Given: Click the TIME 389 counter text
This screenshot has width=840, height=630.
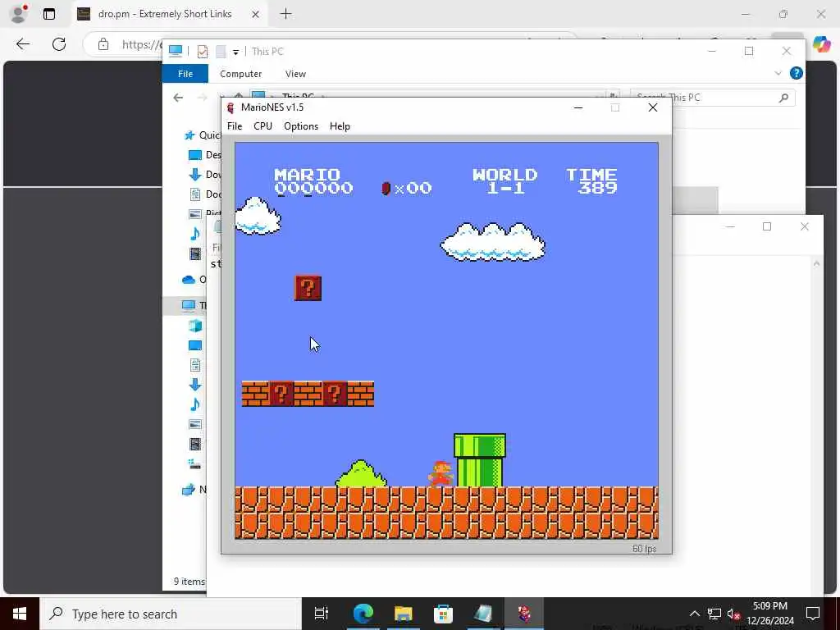Looking at the screenshot, I should click(x=592, y=181).
